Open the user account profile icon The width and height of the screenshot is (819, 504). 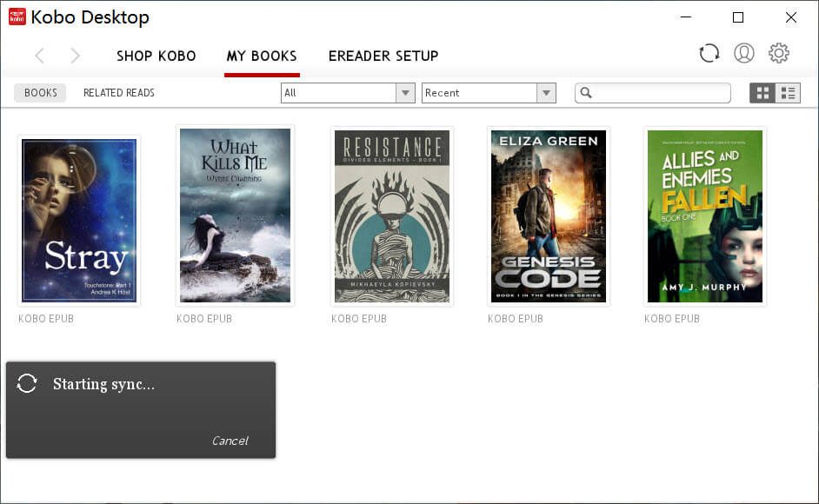point(744,54)
